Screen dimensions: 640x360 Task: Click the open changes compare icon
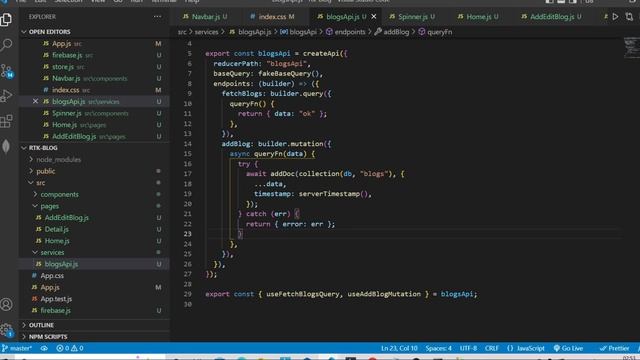point(629,17)
